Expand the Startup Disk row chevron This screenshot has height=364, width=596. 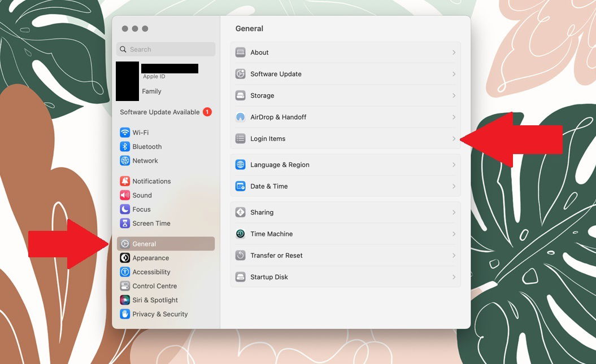[x=455, y=277]
